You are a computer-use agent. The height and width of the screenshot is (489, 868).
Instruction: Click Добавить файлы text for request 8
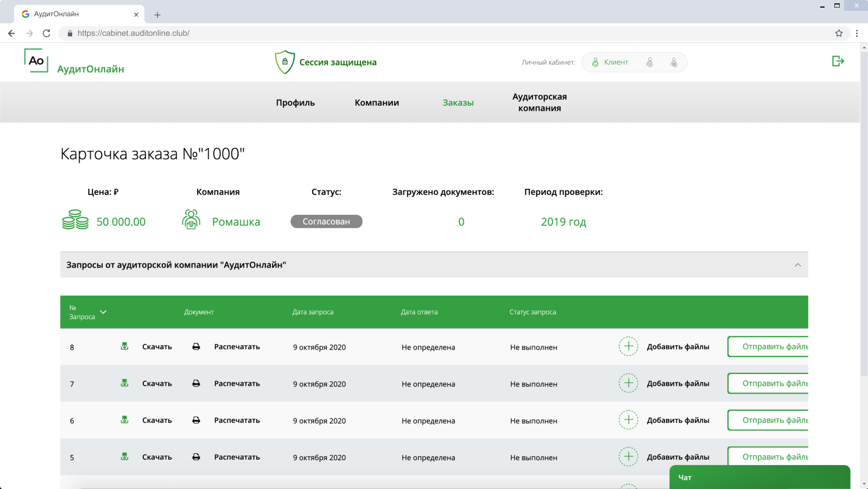678,347
